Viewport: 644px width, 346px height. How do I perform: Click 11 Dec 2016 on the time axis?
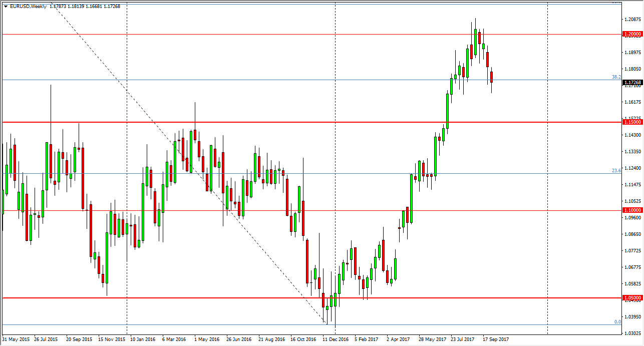pos(335,339)
